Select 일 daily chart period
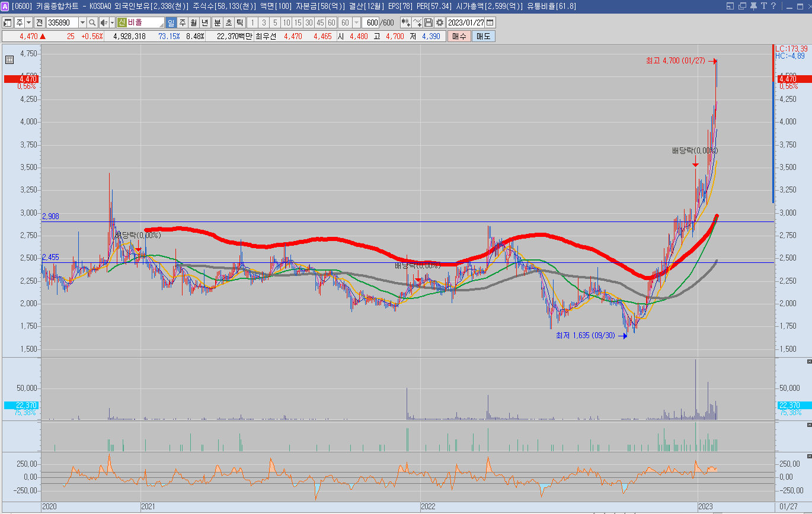 [171, 23]
